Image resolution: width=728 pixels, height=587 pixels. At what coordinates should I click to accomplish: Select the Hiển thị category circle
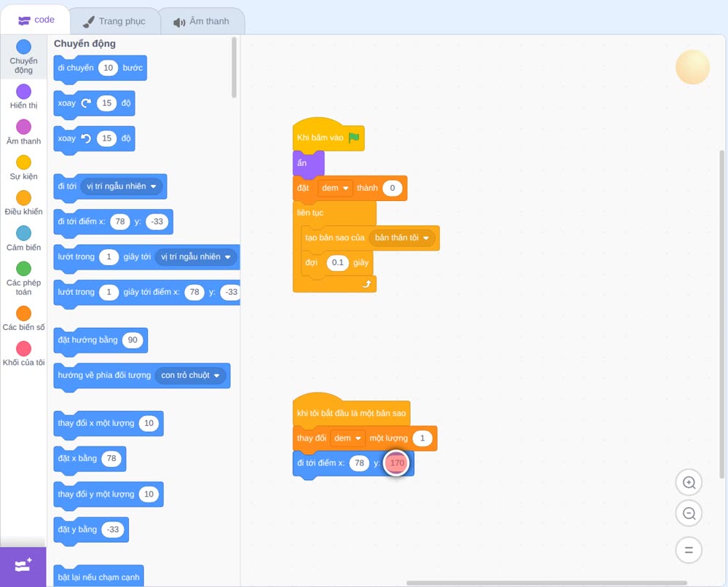[24, 92]
